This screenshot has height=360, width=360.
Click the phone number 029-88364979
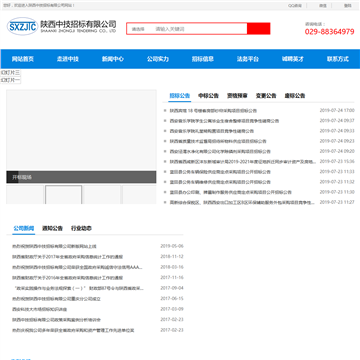tap(329, 32)
